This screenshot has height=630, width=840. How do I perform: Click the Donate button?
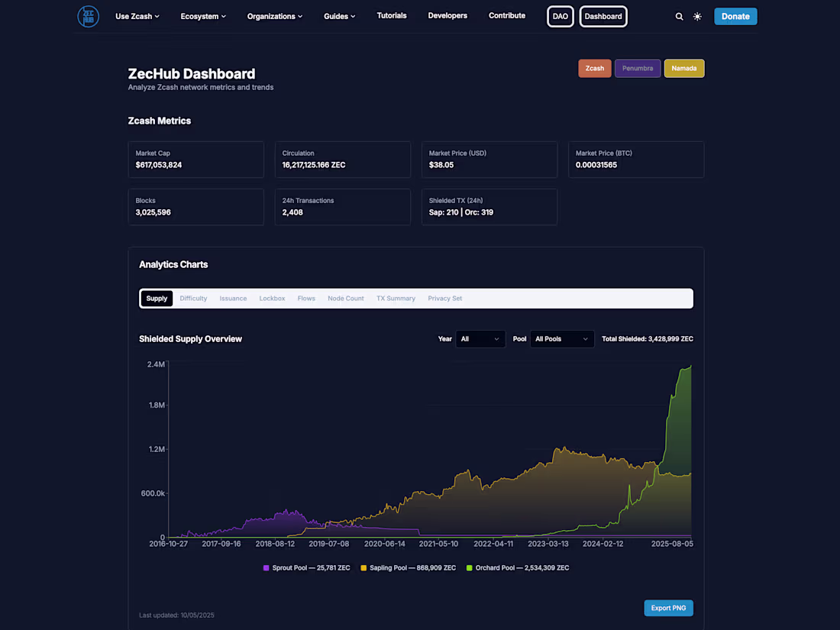[735, 15]
